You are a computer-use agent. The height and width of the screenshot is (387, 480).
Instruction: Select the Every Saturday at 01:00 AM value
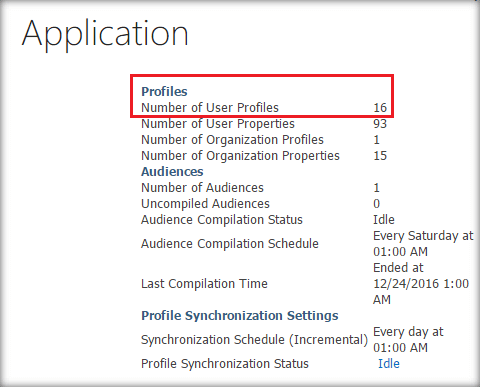423,244
